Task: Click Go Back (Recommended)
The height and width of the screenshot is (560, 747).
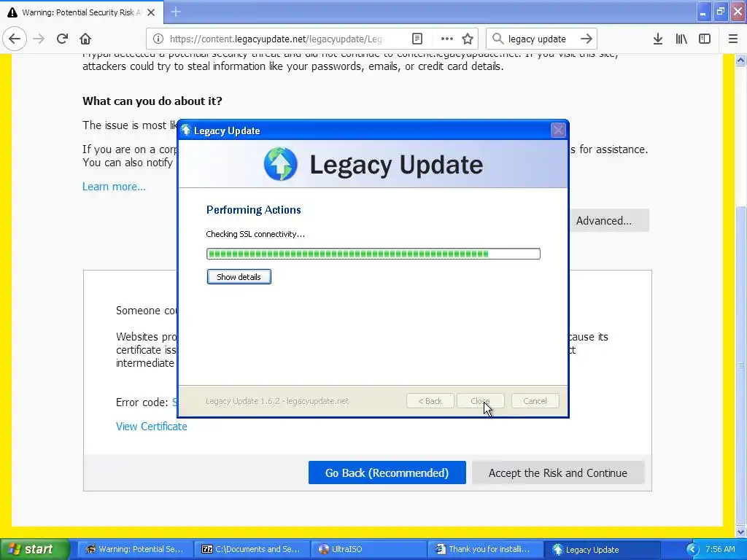Action: (x=387, y=472)
